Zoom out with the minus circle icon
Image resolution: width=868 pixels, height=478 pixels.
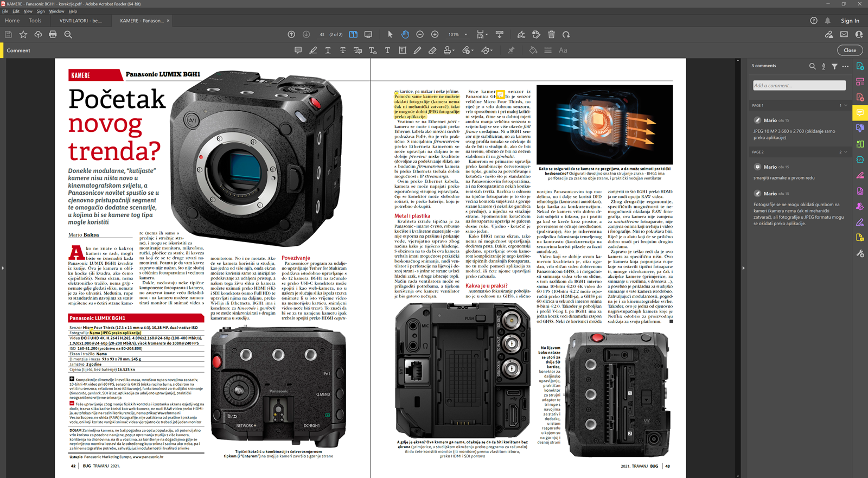[420, 34]
